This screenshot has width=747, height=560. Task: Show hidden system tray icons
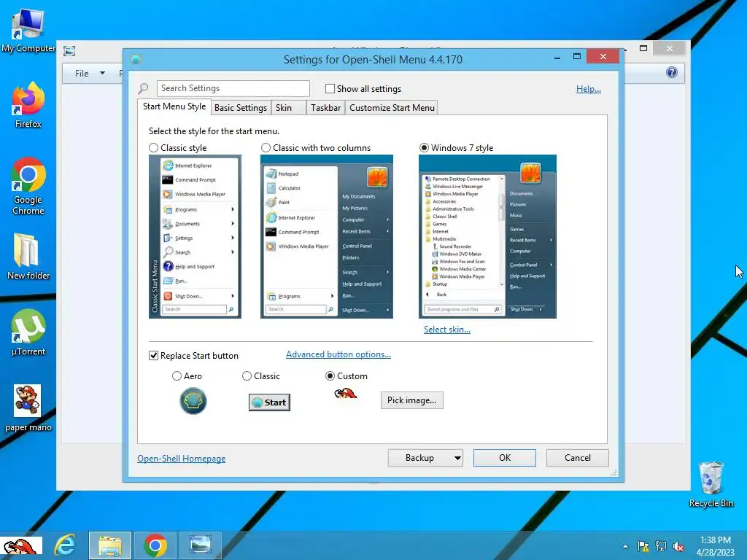tap(625, 546)
